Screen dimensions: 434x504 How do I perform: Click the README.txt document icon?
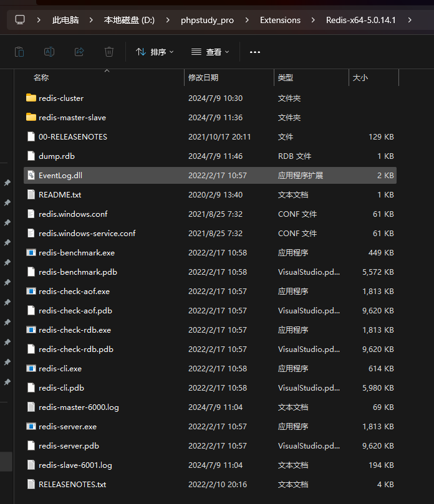31,194
